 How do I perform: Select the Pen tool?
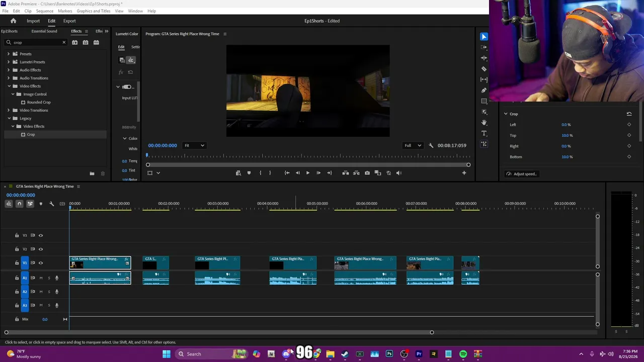point(484,90)
